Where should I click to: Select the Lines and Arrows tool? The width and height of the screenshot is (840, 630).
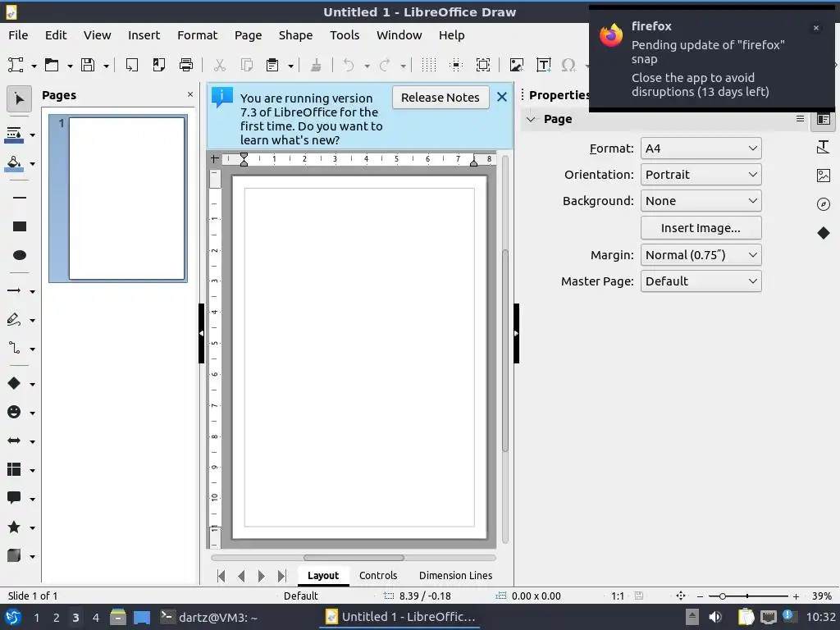point(14,291)
